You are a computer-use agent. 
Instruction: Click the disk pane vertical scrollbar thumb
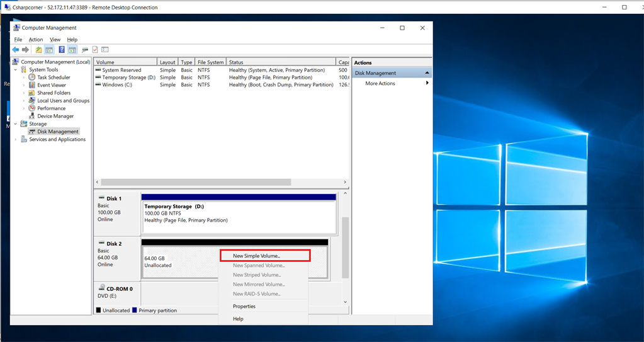[345, 248]
